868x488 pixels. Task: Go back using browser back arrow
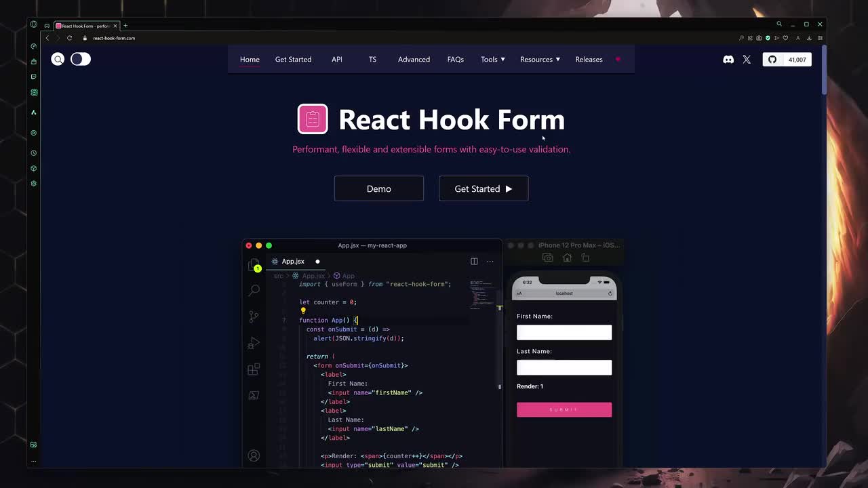47,38
